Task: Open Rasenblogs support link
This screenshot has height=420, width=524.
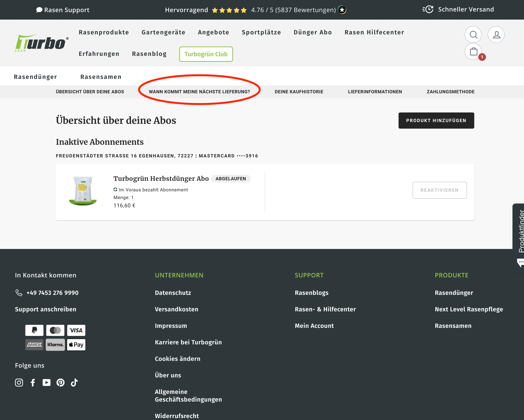Action: click(x=312, y=293)
